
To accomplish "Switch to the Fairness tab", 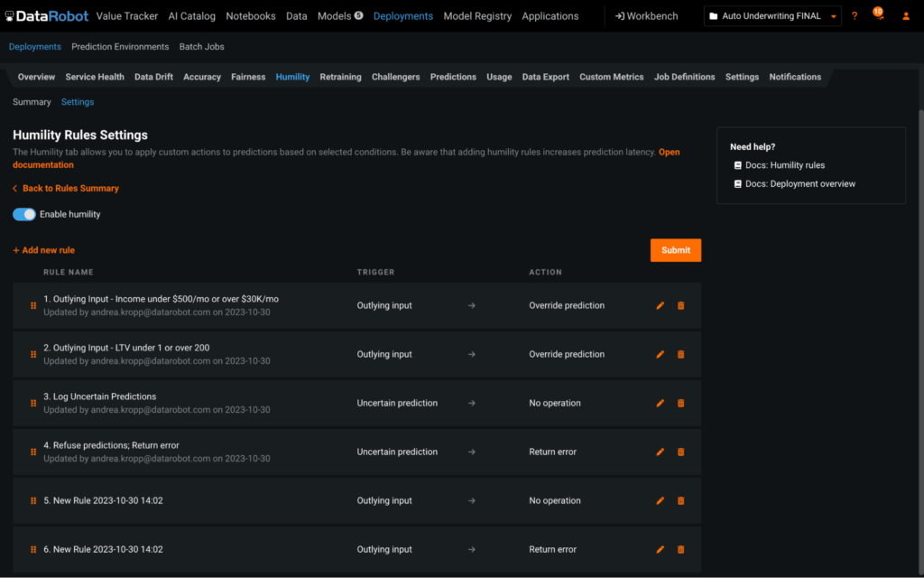I will 248,78.
